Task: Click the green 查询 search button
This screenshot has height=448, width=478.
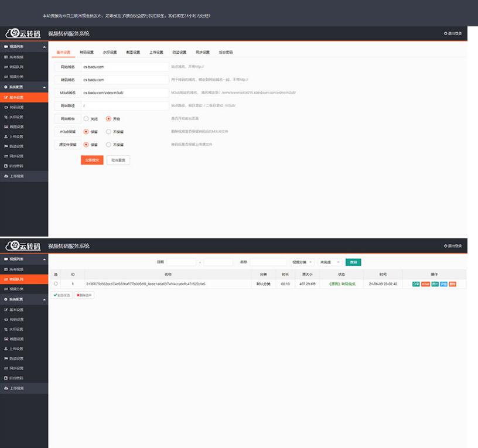Action: tap(353, 262)
